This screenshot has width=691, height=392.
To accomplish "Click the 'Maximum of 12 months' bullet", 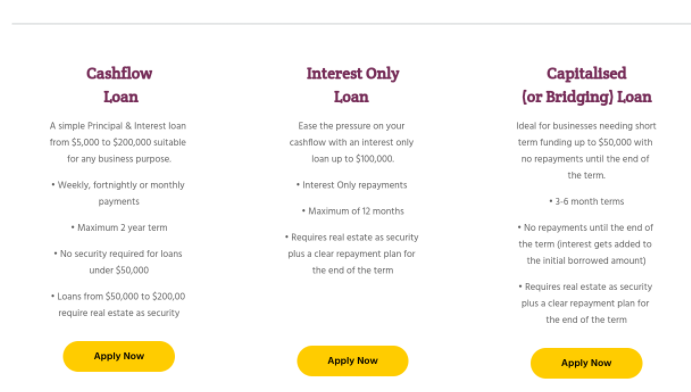I will pyautogui.click(x=353, y=211).
